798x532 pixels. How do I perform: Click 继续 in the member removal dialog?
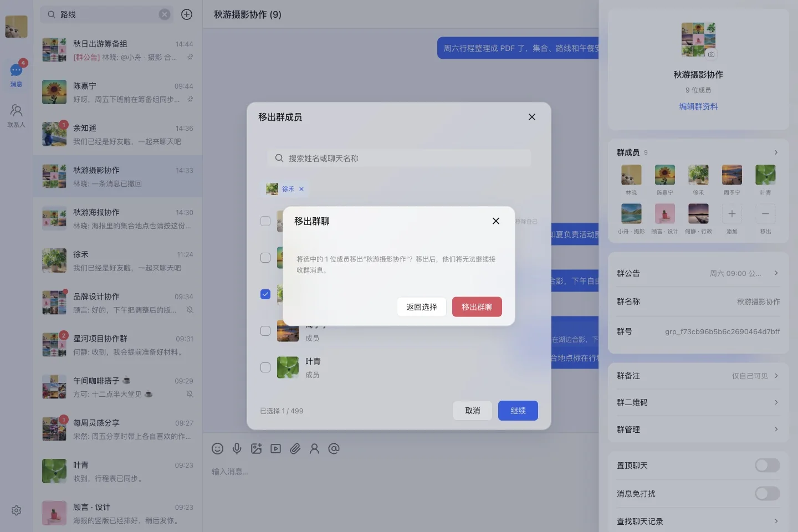click(x=518, y=411)
